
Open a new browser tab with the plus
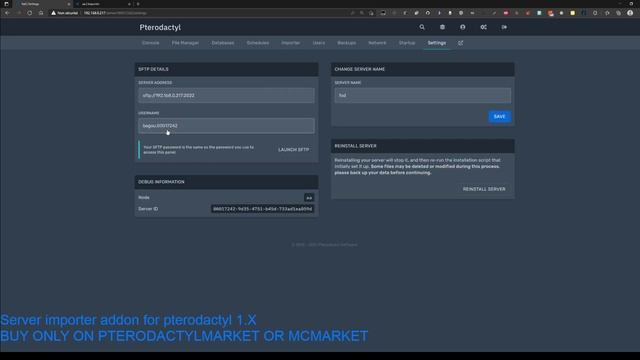pos(138,4)
